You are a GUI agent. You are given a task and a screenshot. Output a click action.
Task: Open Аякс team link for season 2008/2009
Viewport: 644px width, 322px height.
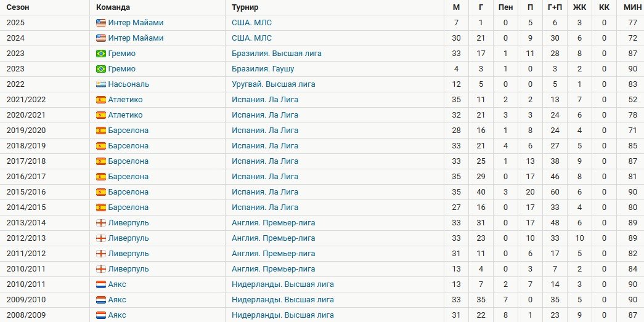(x=117, y=315)
